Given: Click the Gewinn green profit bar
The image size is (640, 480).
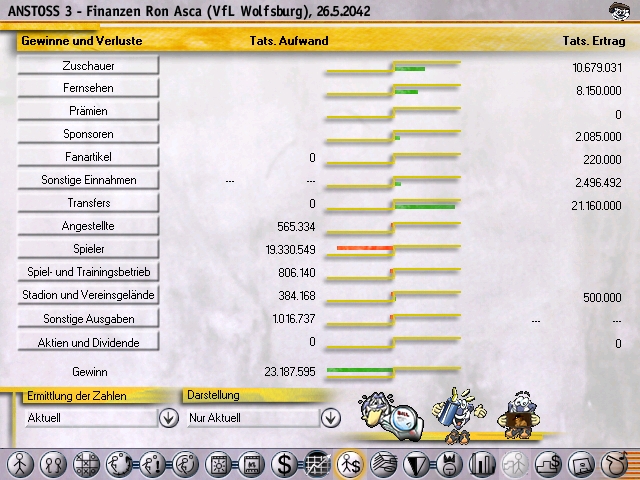Looking at the screenshot, I should click(360, 370).
